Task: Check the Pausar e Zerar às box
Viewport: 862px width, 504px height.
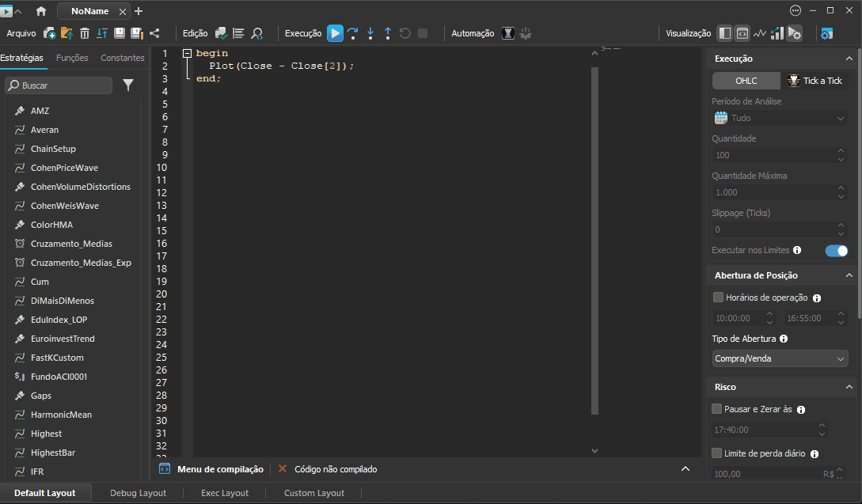Action: [717, 409]
